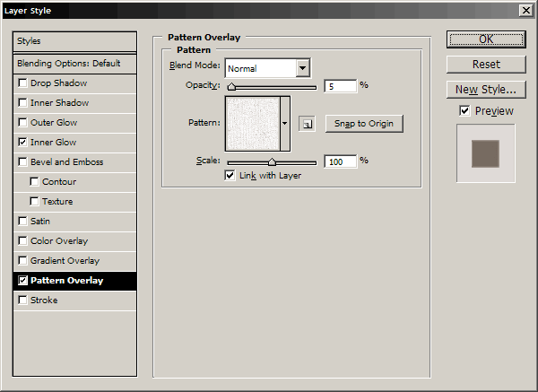Disable the Preview checkbox
The width and height of the screenshot is (538, 392).
[464, 111]
